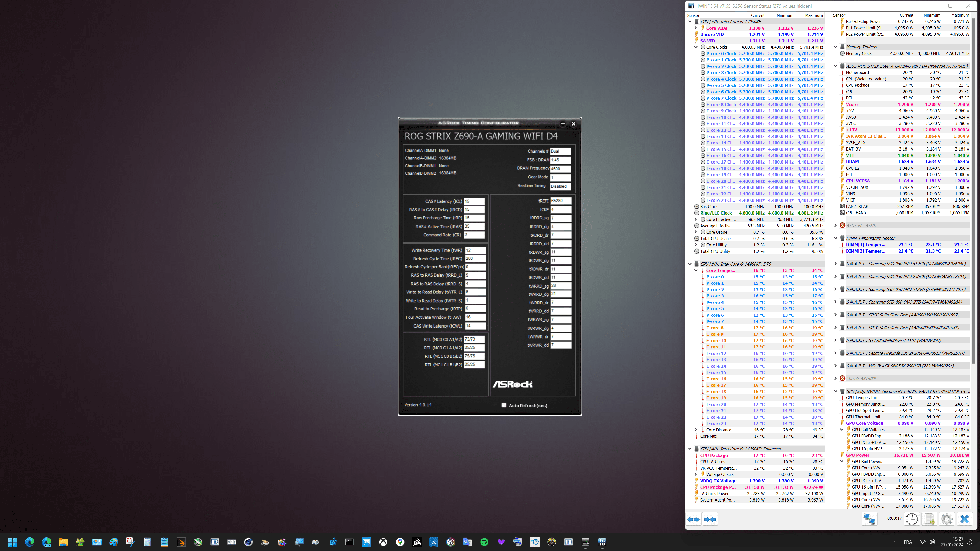
Task: Click the CAS# Latency (tCL) value field
Action: tap(474, 202)
